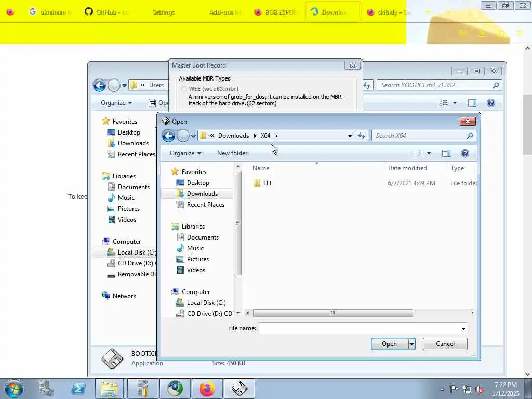Sort by the Name column header

click(x=261, y=168)
